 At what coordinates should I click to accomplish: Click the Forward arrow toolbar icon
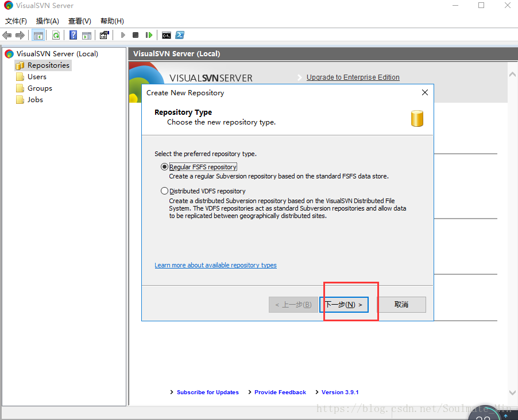pyautogui.click(x=20, y=35)
